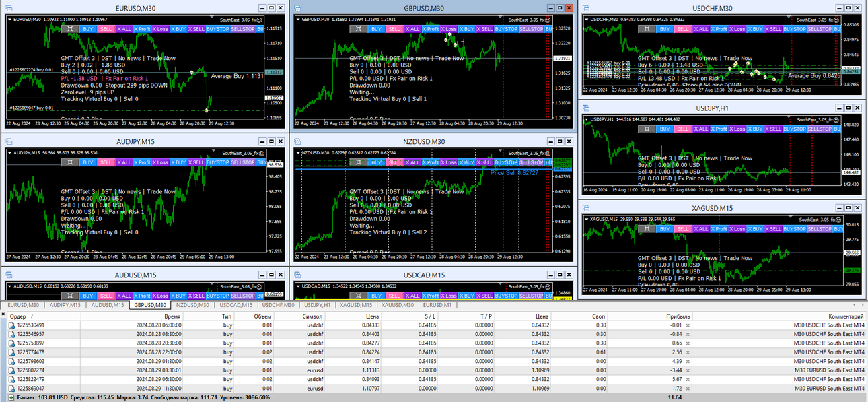The height and width of the screenshot is (402, 868).
Task: Click BUYSTOP button in the XAGUSD,M15 chart
Action: pos(795,229)
